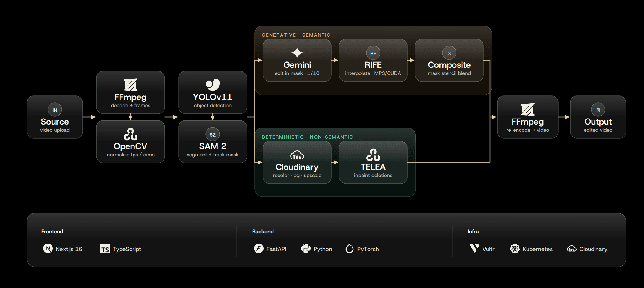Click 're-encode → video' caption
The image size is (644, 288).
point(528,130)
